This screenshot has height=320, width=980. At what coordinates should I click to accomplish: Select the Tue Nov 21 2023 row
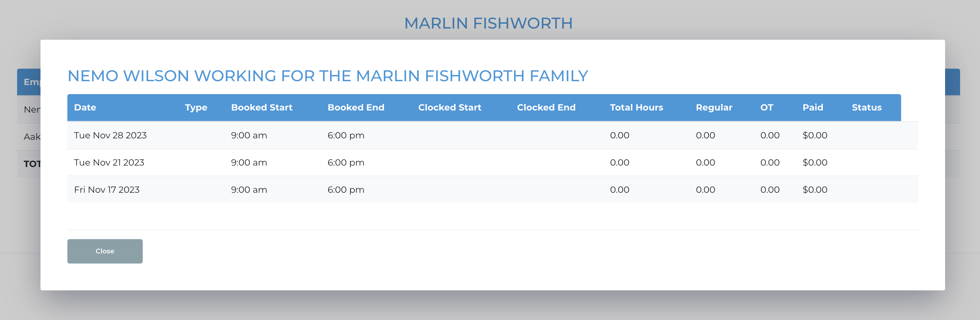point(492,162)
